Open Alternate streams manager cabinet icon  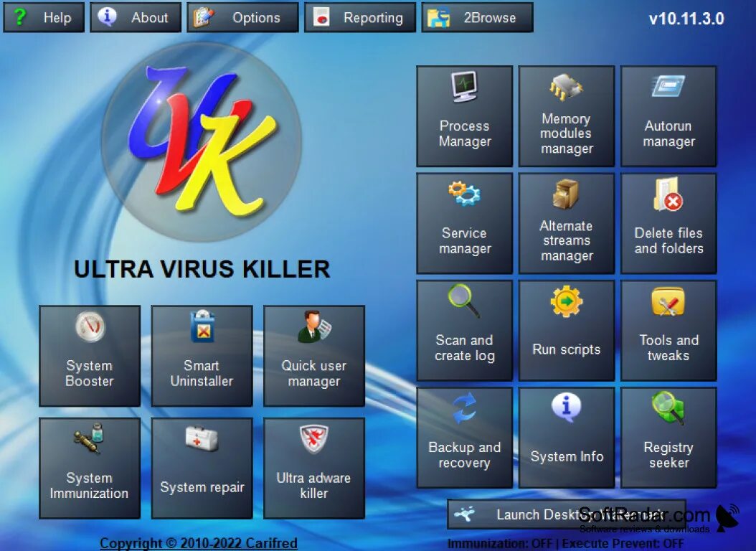tap(567, 223)
